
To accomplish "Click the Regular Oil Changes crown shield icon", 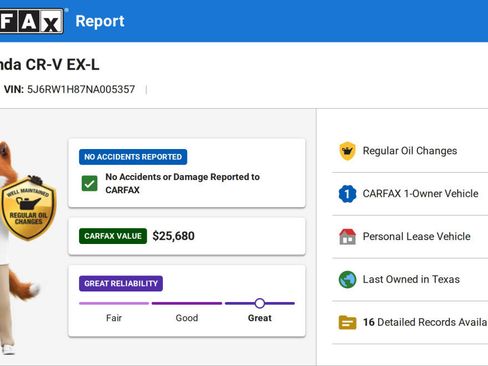I will tap(347, 151).
